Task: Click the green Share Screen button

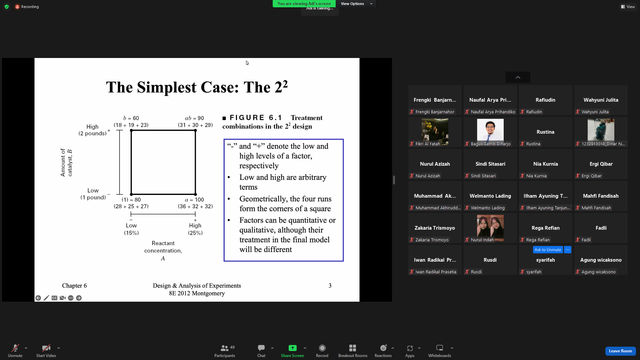Action: coord(292,350)
